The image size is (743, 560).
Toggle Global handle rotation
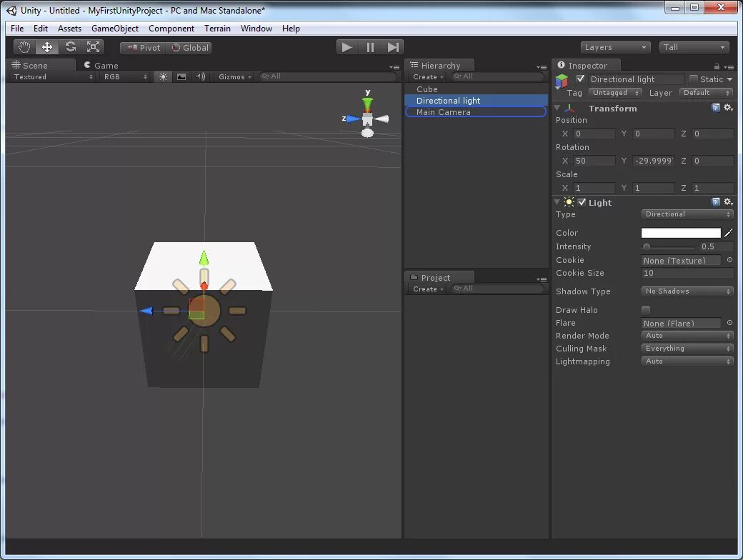[x=189, y=48]
